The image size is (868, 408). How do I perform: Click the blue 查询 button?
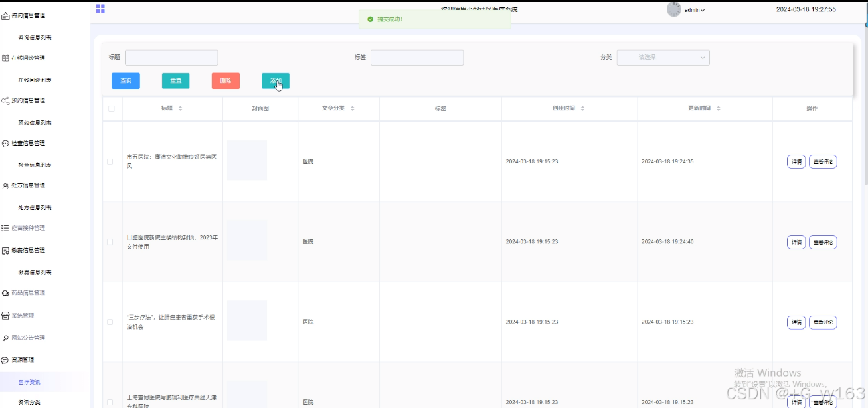click(126, 81)
